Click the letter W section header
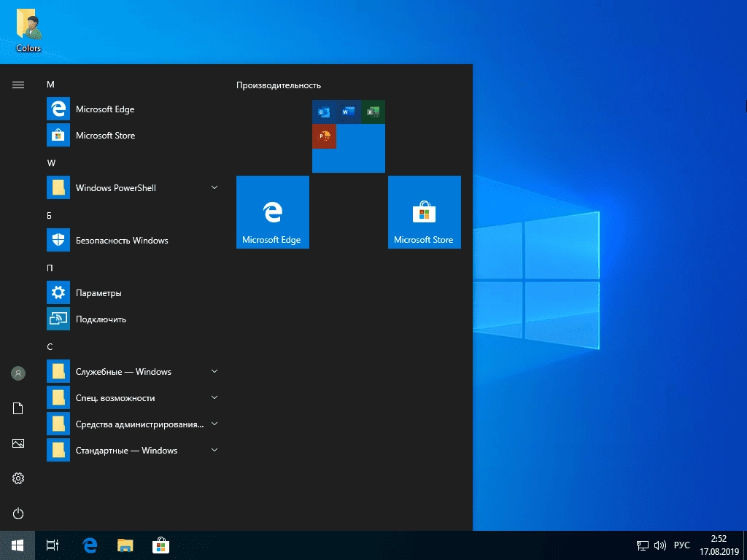The image size is (747, 560). (51, 163)
